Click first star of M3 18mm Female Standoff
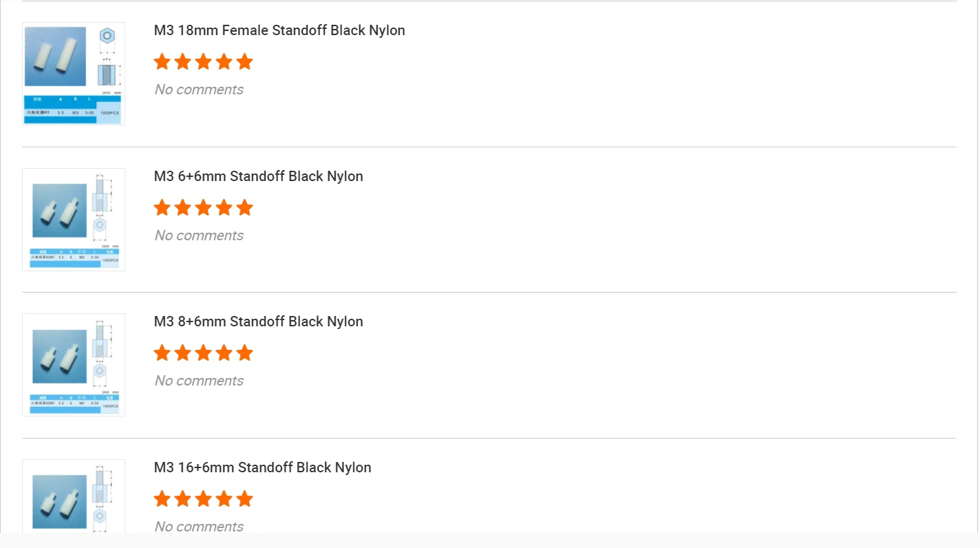Image resolution: width=980 pixels, height=548 pixels. point(162,62)
